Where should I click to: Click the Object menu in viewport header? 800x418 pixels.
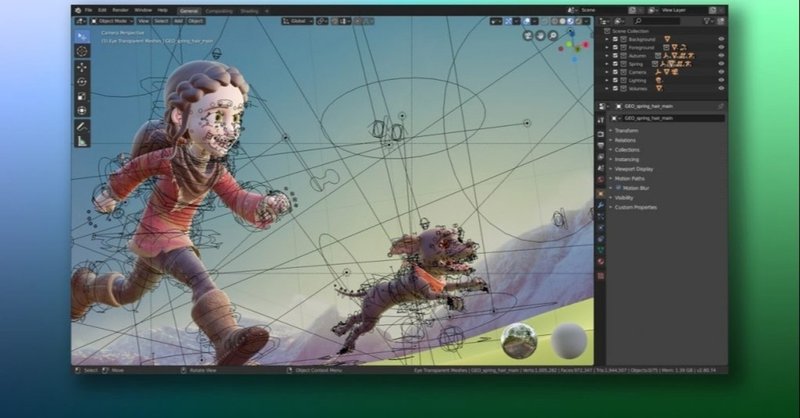point(195,21)
